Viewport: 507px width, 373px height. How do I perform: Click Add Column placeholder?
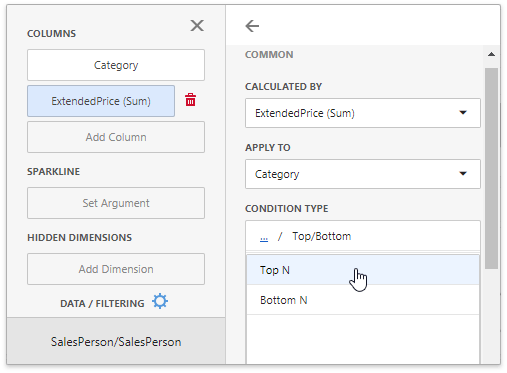(116, 137)
